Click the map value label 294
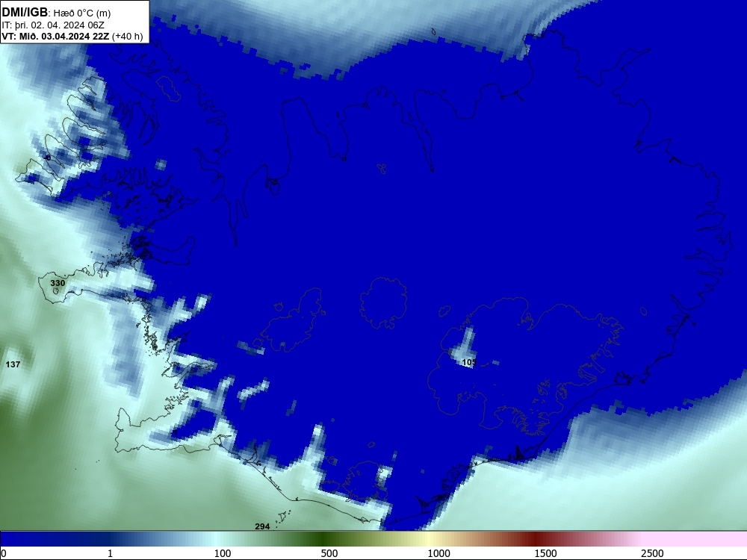This screenshot has height=560, width=747. 262,526
